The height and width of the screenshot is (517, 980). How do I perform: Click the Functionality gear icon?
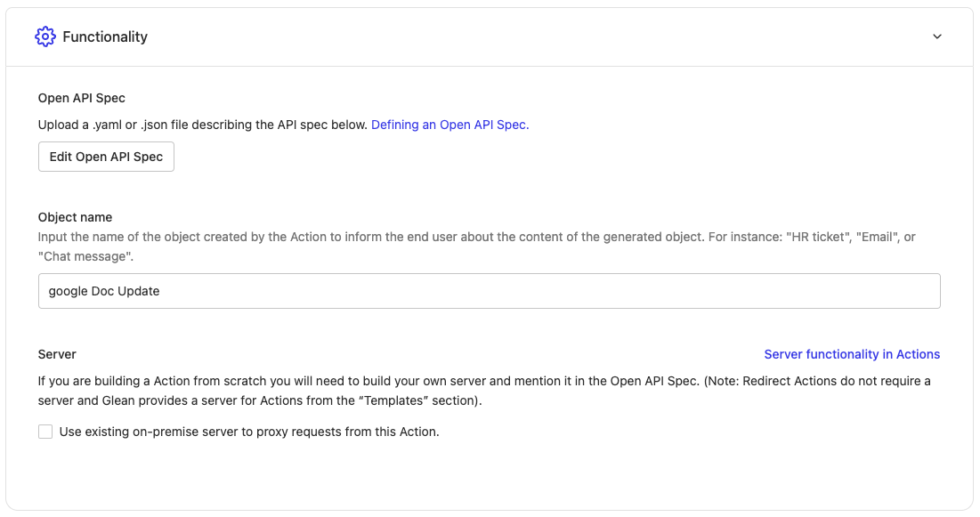point(45,36)
